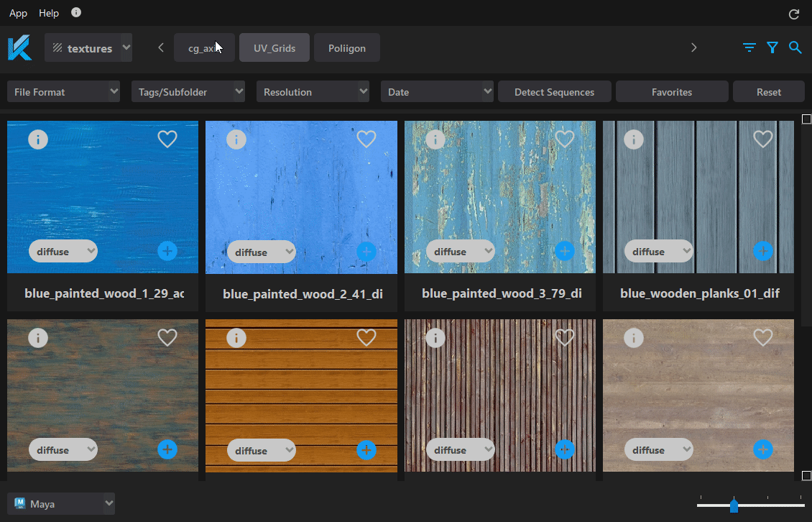
Task: Show info for blue_painted_wood_2_41
Action: pos(236,139)
